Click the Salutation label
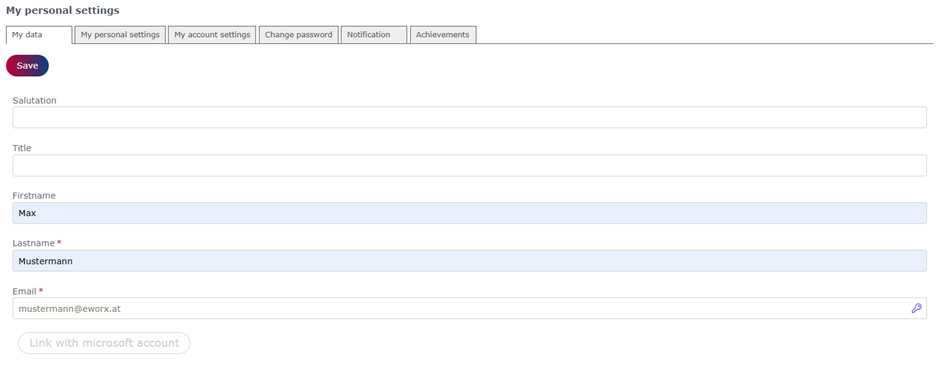 pos(34,101)
